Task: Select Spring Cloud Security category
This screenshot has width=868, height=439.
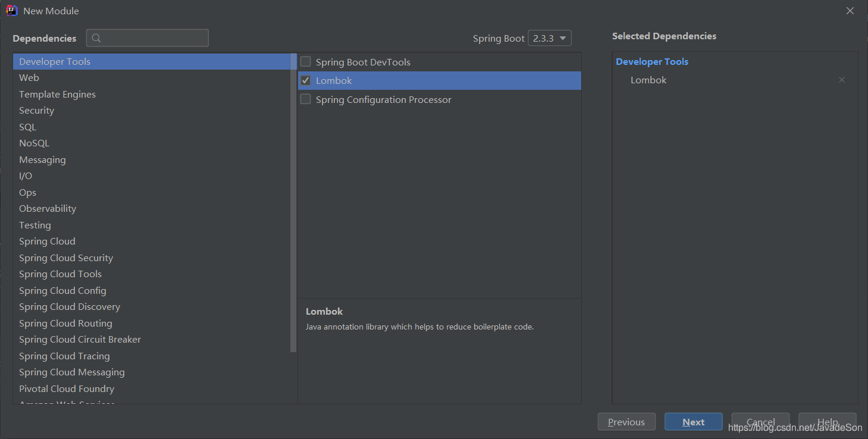Action: pyautogui.click(x=152, y=258)
